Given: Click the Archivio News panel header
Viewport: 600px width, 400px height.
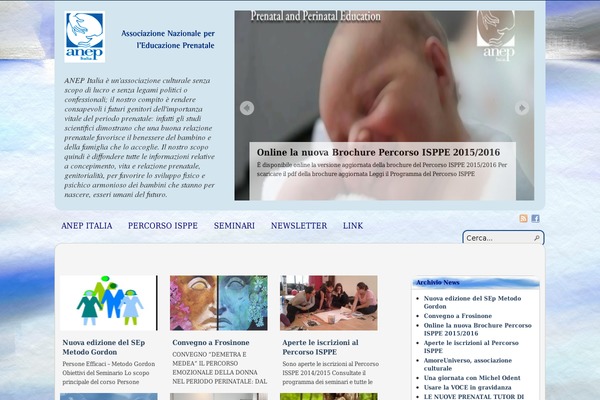Looking at the screenshot, I should tap(476, 282).
